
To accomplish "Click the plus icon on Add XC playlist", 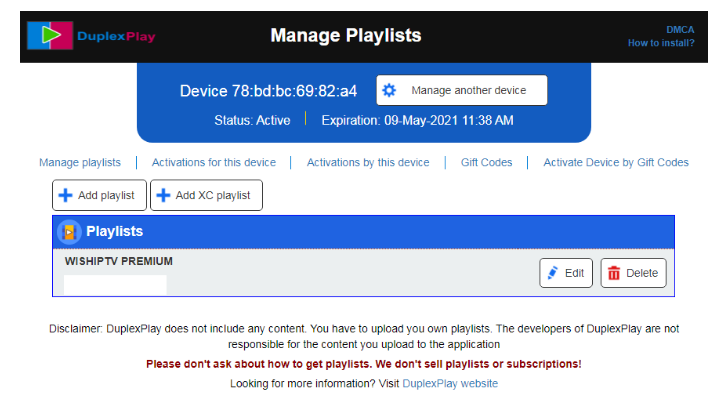I will tap(163, 195).
